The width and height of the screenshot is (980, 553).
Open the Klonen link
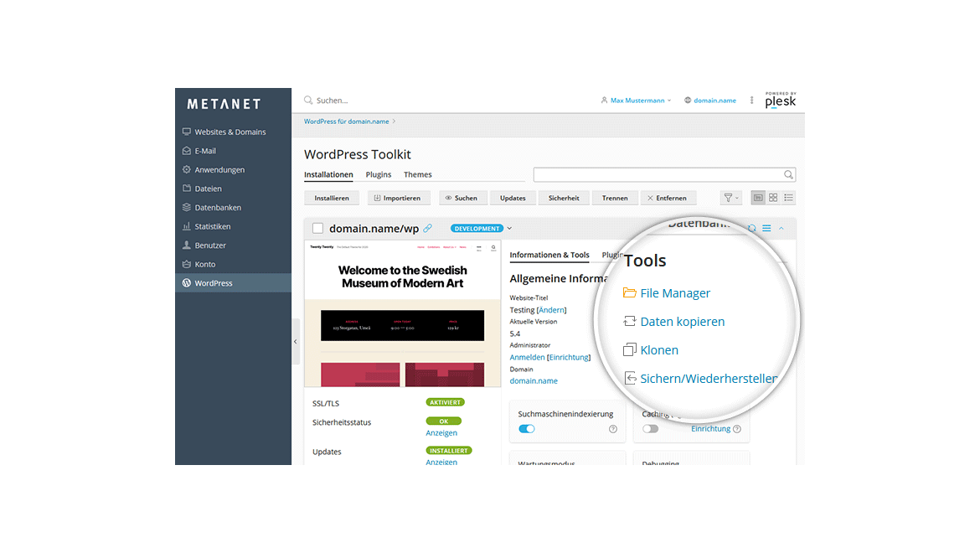click(659, 350)
